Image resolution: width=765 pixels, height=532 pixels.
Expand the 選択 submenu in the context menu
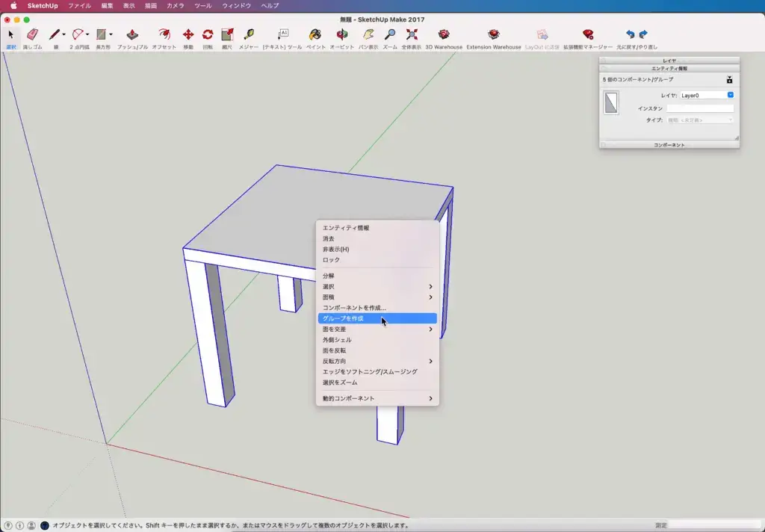(x=377, y=286)
